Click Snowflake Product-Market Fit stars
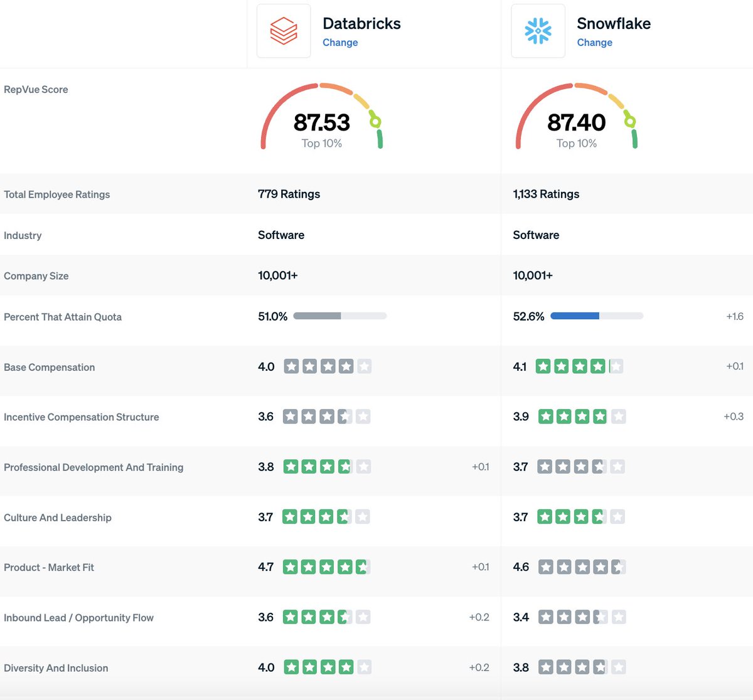This screenshot has width=753, height=700. (x=582, y=567)
